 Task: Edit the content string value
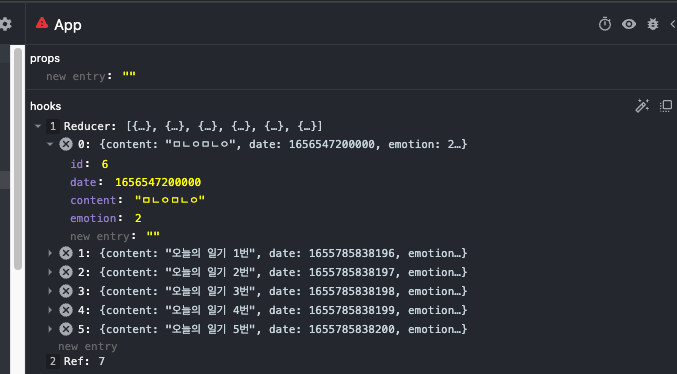(170, 200)
